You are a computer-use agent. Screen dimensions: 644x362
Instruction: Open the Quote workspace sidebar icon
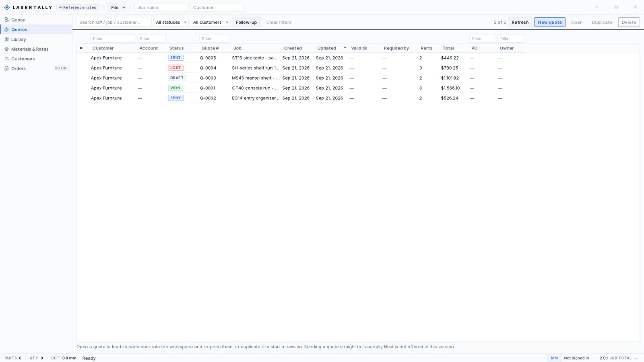point(6,20)
